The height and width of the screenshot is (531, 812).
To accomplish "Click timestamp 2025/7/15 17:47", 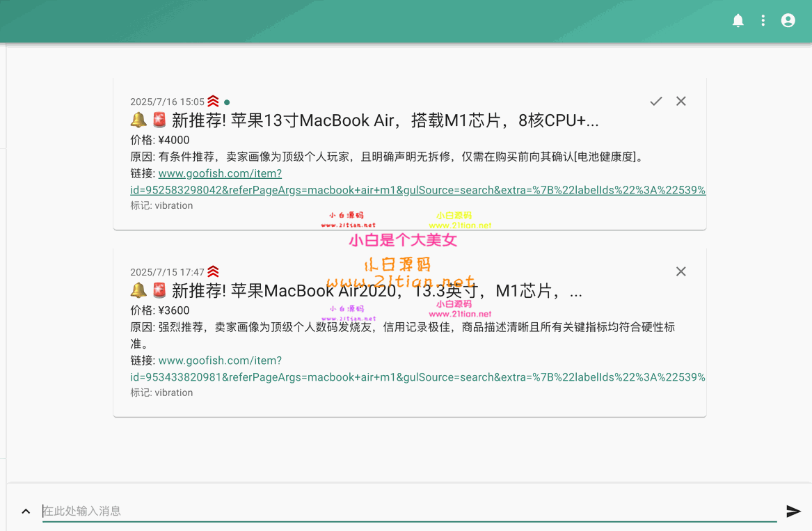I will point(167,273).
